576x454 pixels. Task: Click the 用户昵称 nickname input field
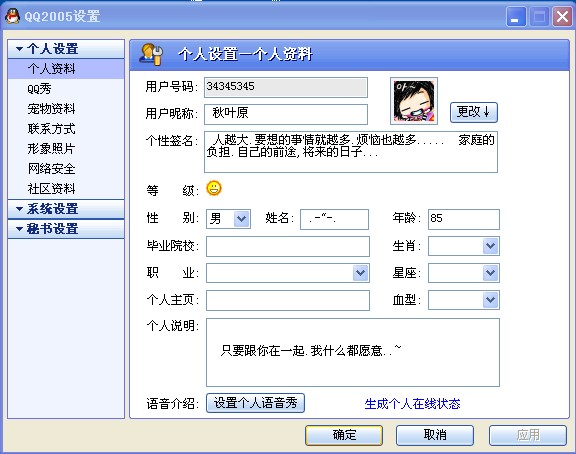click(286, 114)
